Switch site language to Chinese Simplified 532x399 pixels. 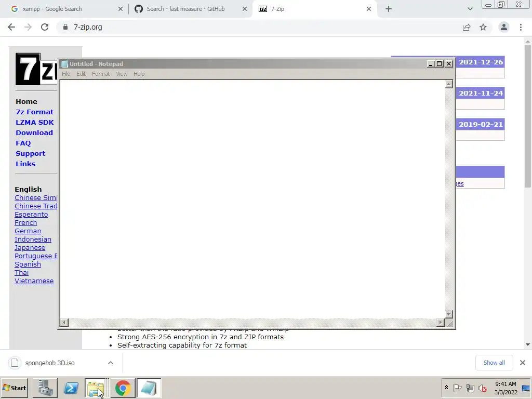(36, 198)
